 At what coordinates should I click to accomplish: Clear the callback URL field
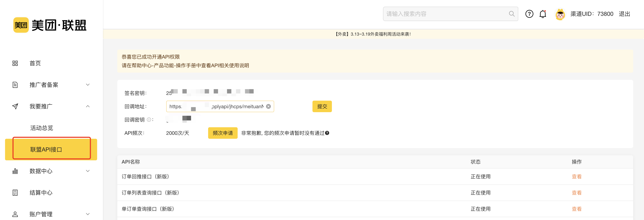268,106
